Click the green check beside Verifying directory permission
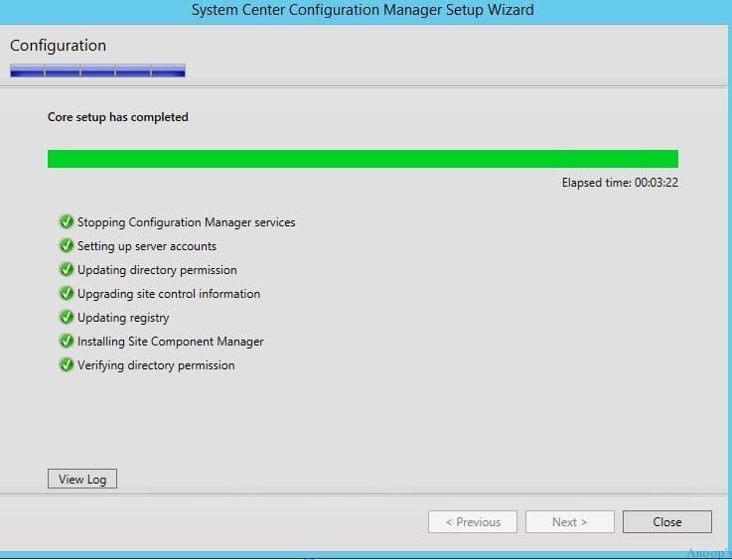Image resolution: width=732 pixels, height=560 pixels. [x=67, y=364]
